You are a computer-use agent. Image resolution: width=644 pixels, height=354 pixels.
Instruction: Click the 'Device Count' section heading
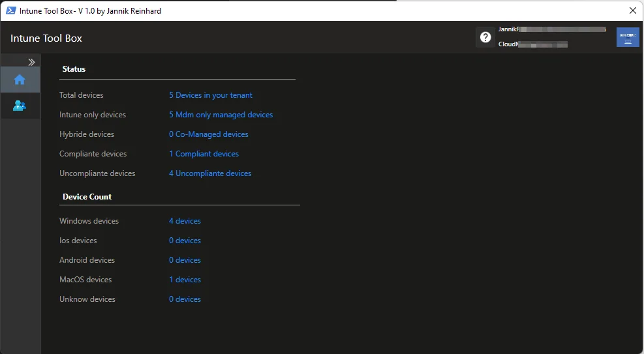point(87,196)
